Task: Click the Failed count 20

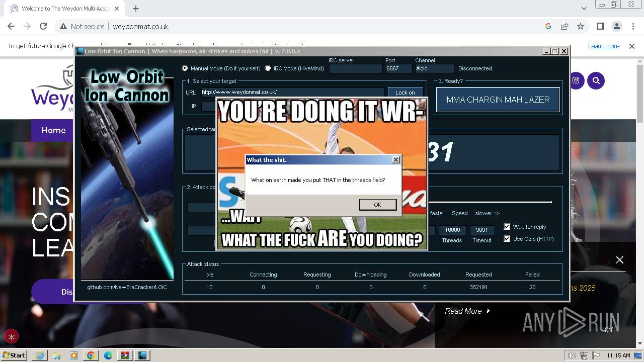Action: tap(532, 287)
